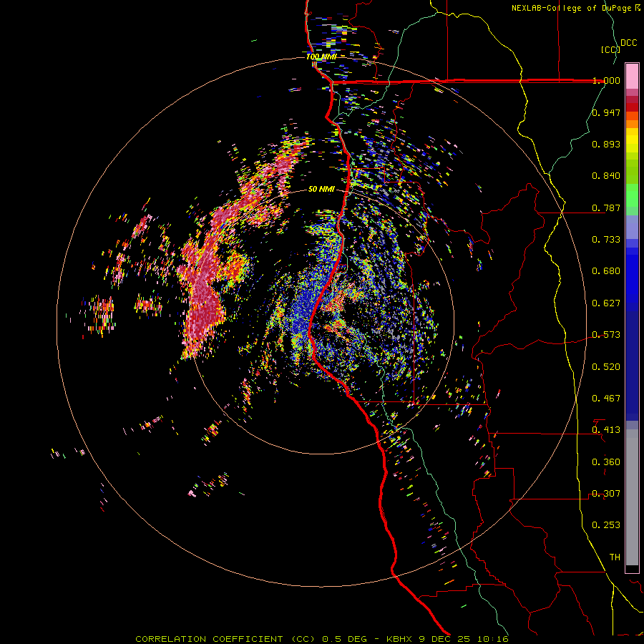The height and width of the screenshot is (644, 644).
Task: Click the 100 NMI range ring label
Action: point(321,57)
